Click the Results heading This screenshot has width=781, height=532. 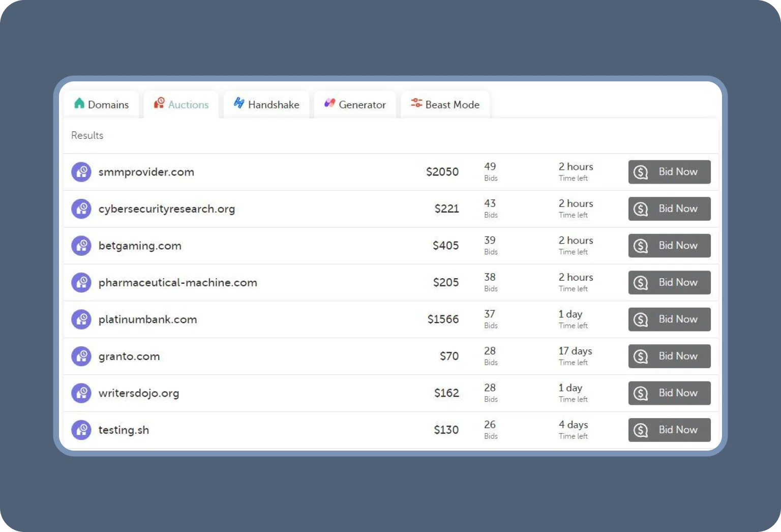tap(87, 135)
